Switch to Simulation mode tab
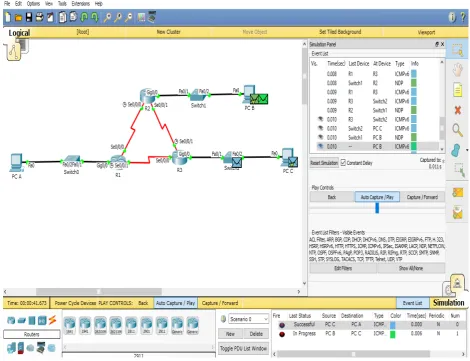Screen dimensions: 470x361 (x=449, y=303)
